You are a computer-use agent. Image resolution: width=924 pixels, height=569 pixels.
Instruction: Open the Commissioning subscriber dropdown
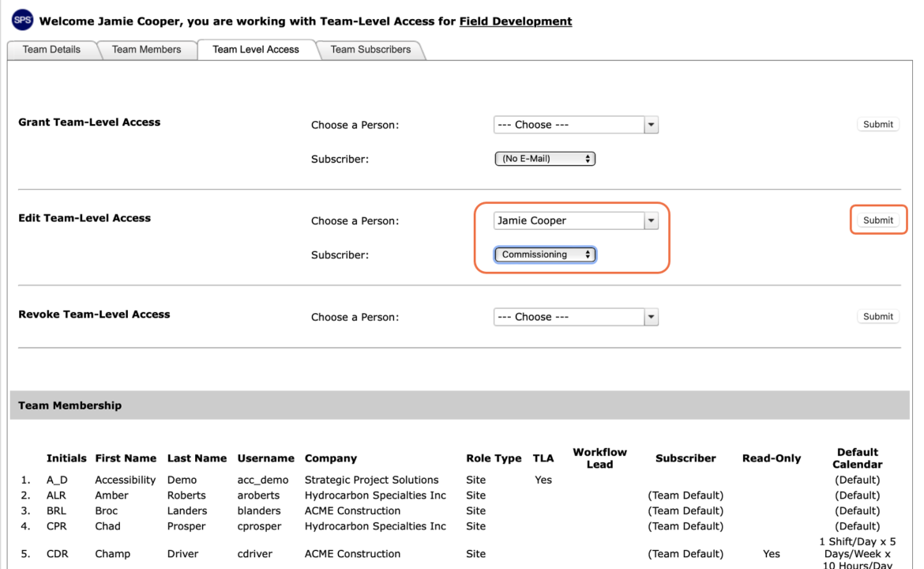point(545,254)
